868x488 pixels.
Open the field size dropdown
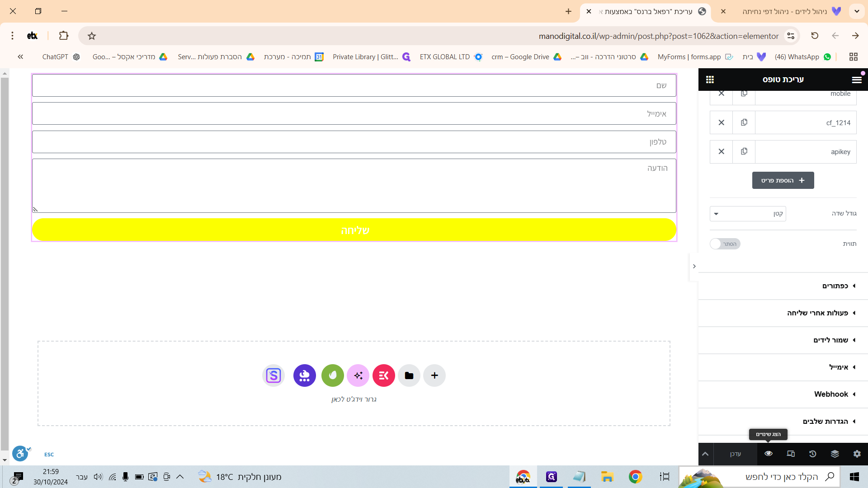748,214
